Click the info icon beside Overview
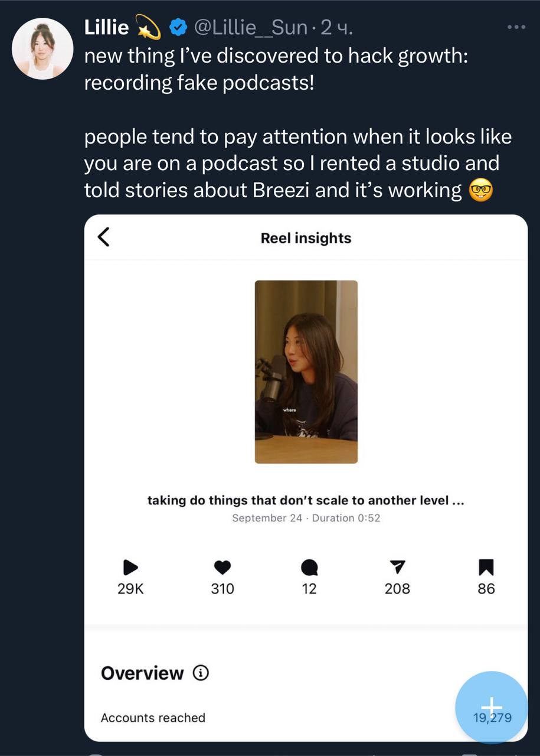Viewport: 540px width, 756px height. point(201,673)
